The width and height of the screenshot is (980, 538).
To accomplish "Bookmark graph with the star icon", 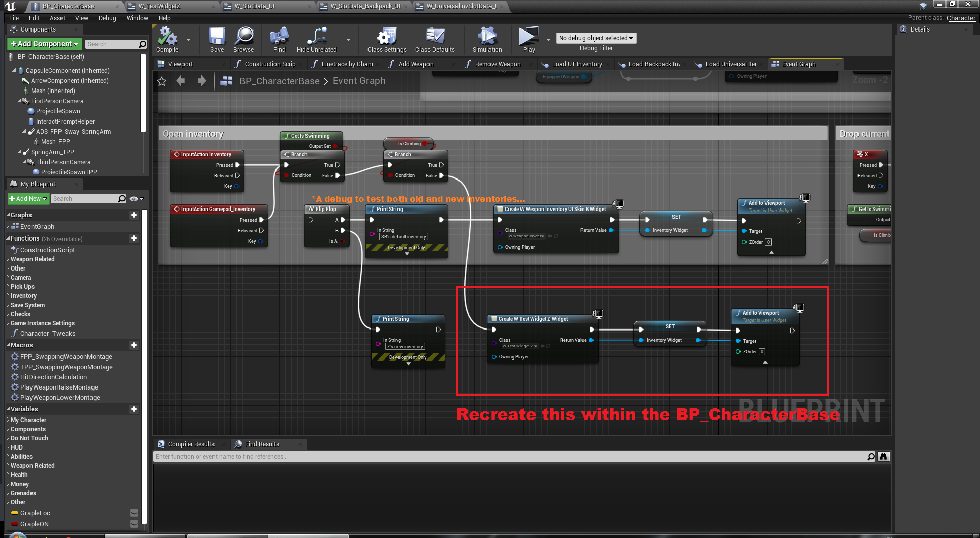I will (x=162, y=81).
